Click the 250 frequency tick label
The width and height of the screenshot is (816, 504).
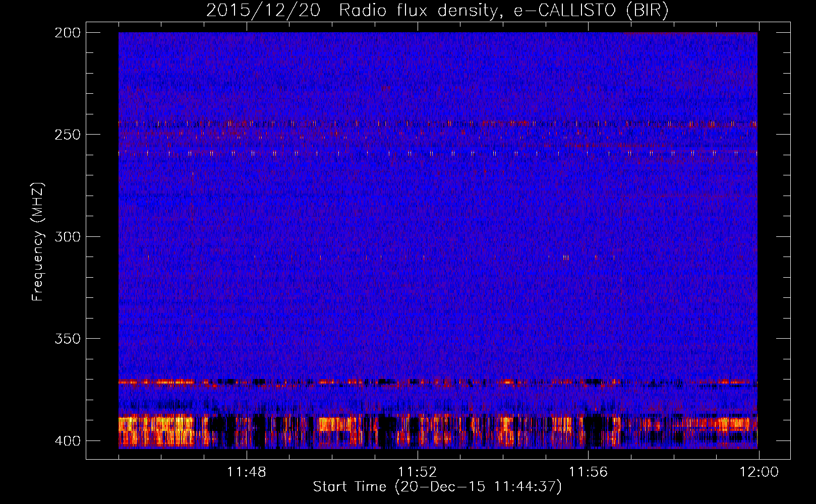[x=68, y=135]
